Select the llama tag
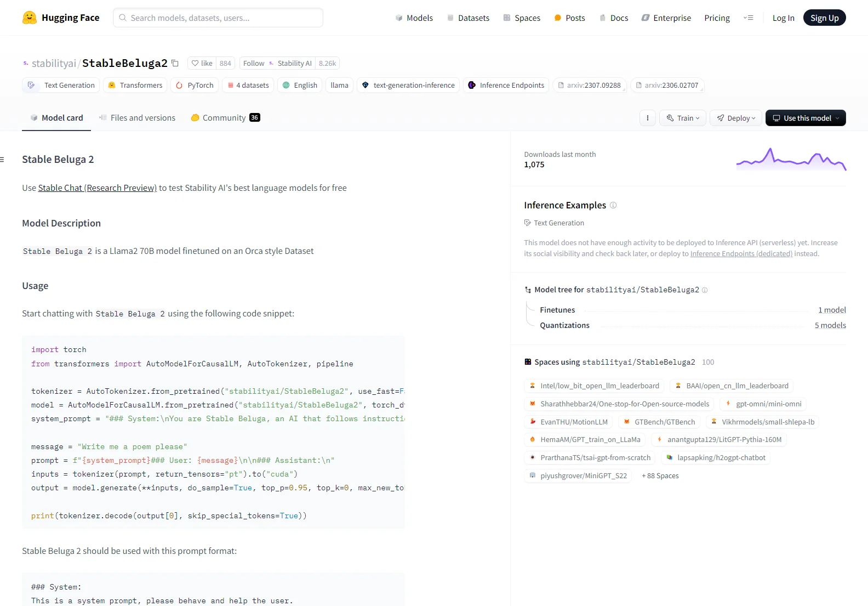 tap(339, 85)
